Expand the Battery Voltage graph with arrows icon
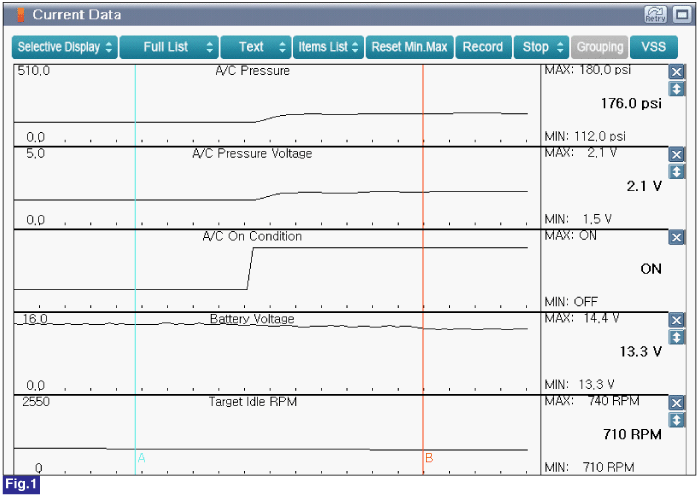The width and height of the screenshot is (700, 498). [x=676, y=337]
